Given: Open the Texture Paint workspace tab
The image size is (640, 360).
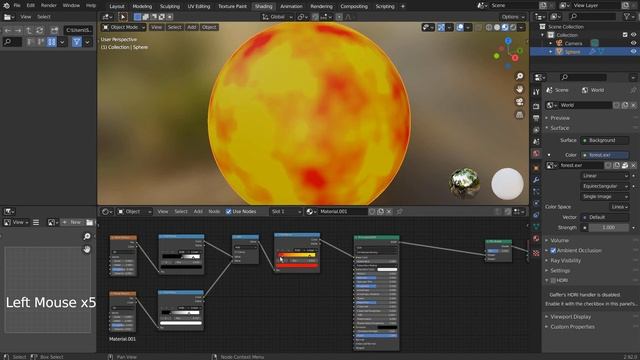Looking at the screenshot, I should [232, 6].
